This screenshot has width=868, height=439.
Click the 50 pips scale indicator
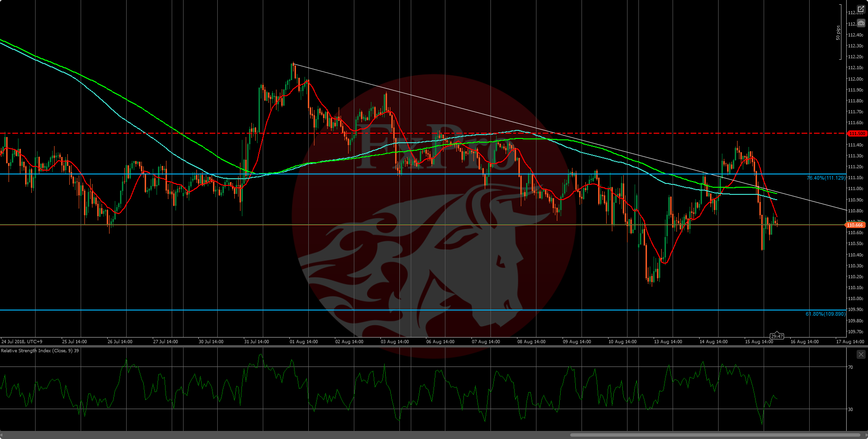[838, 32]
